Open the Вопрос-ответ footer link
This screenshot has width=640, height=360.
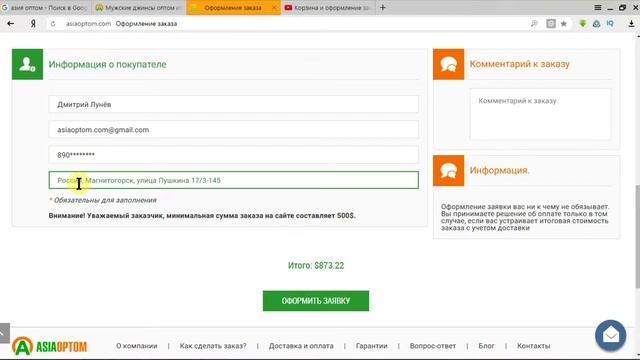(433, 346)
